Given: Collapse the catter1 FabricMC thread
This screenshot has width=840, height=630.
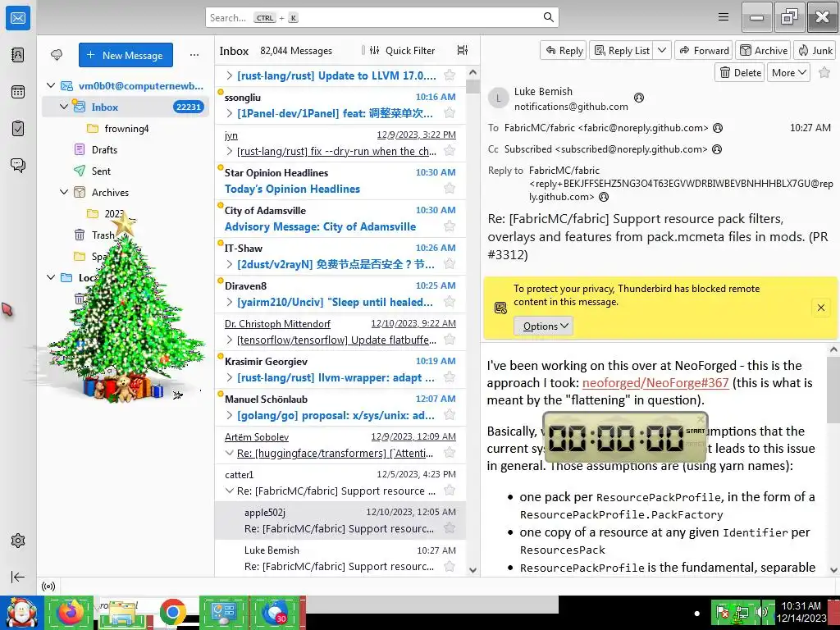Looking at the screenshot, I should point(230,491).
